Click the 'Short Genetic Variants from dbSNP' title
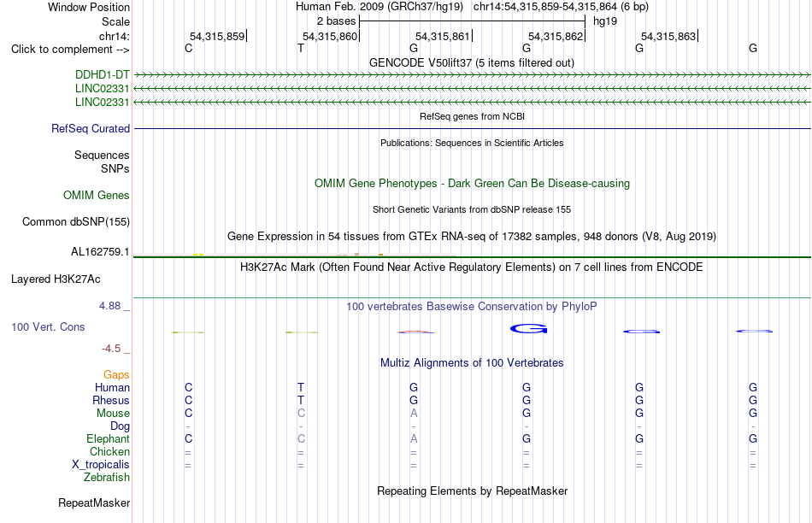The image size is (812, 523). click(472, 209)
